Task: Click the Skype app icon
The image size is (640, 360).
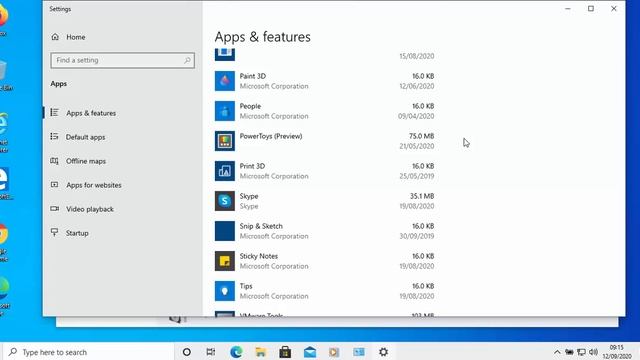Action: (x=225, y=201)
